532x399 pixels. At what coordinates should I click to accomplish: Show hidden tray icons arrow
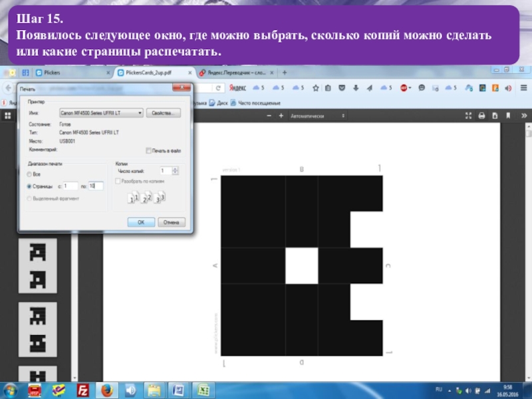[450, 391]
